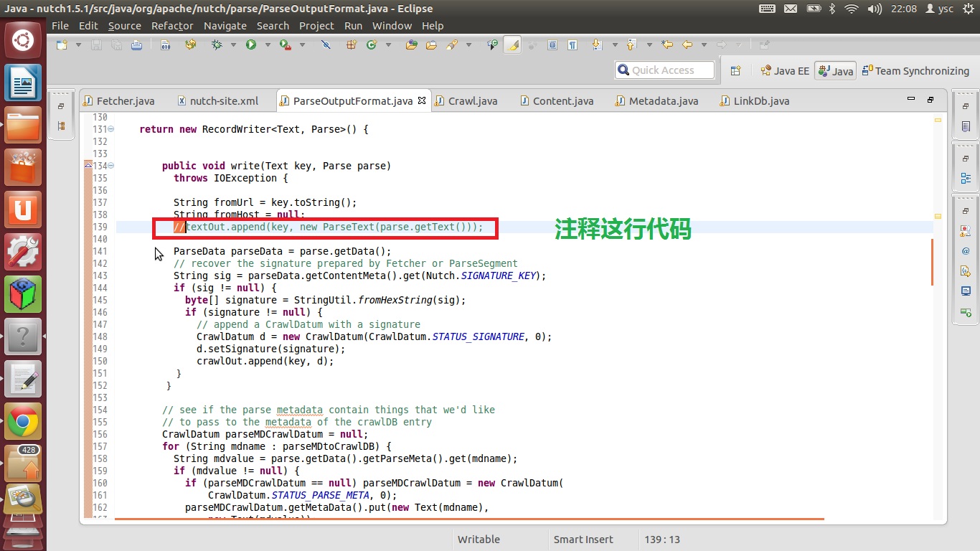Open the Run dropdown arrow
The width and height of the screenshot is (980, 551).
click(x=268, y=44)
